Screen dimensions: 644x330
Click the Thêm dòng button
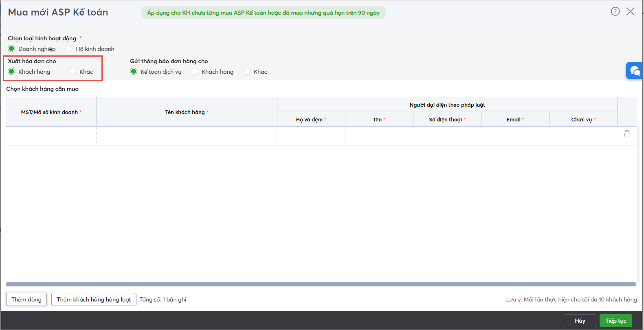point(26,299)
